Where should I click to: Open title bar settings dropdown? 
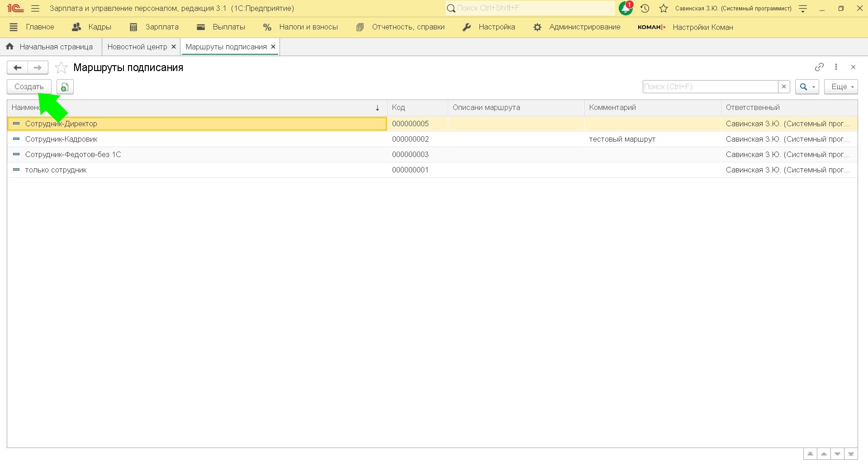pyautogui.click(x=803, y=8)
